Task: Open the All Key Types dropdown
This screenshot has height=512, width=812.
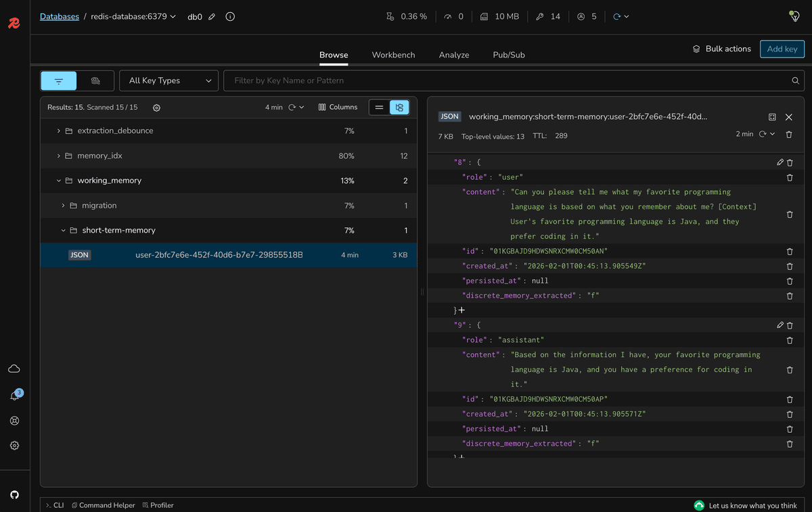Action: pyautogui.click(x=168, y=80)
